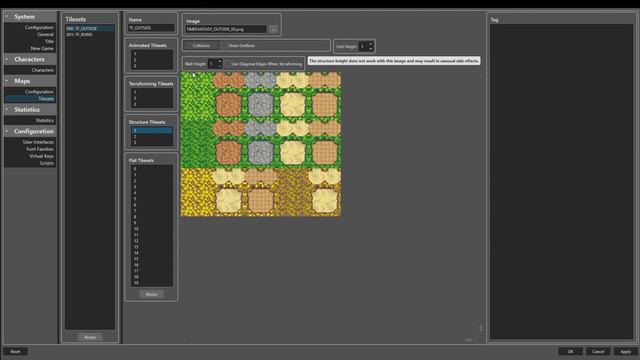Collapse the Configuration section arrow

[x=7, y=131]
